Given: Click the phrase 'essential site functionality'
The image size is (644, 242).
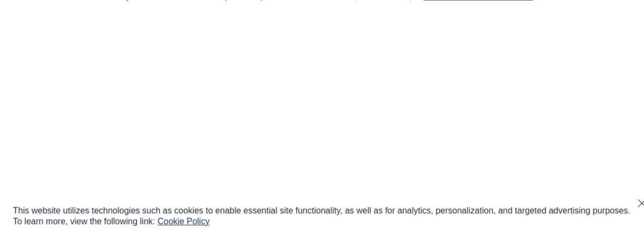Looking at the screenshot, I should tap(289, 211).
